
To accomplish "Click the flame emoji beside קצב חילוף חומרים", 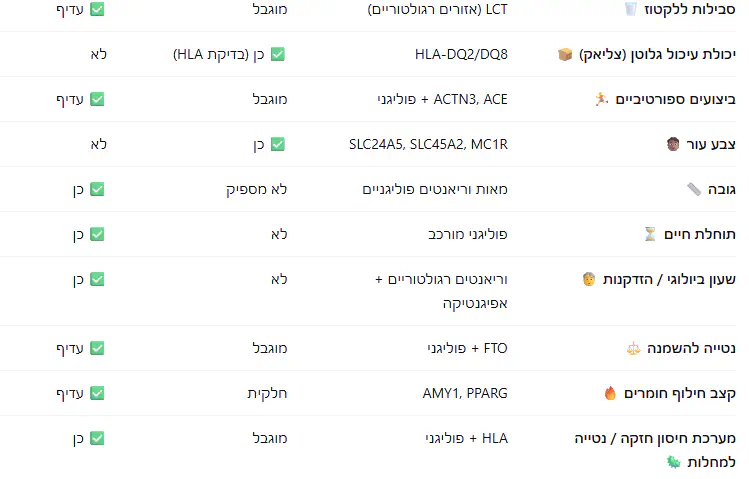I will coord(610,393).
